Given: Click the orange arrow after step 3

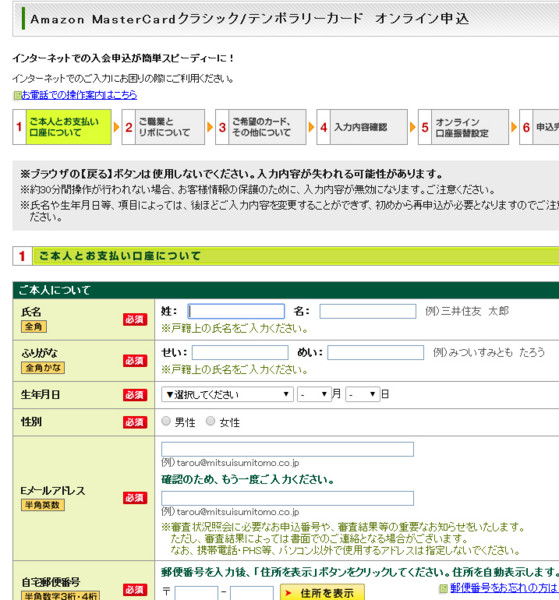Looking at the screenshot, I should click(311, 127).
